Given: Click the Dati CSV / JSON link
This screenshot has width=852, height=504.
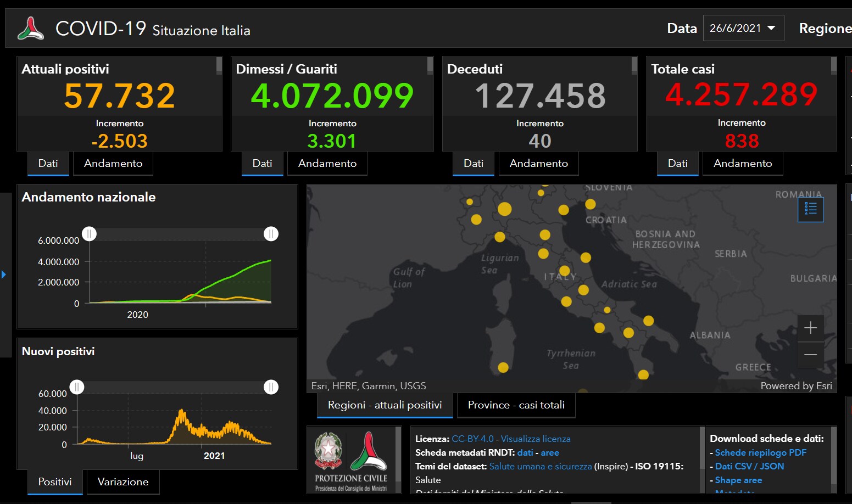Looking at the screenshot, I should (x=749, y=466).
